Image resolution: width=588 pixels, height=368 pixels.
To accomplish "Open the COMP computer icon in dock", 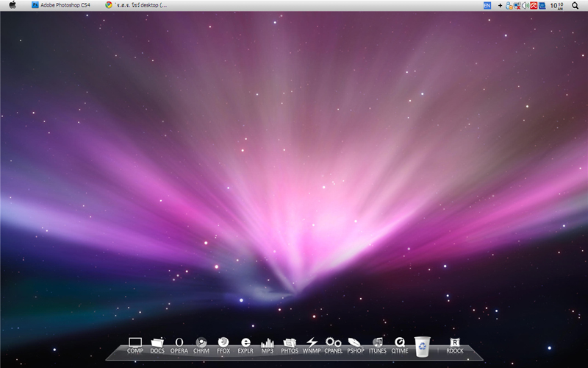I will click(135, 345).
